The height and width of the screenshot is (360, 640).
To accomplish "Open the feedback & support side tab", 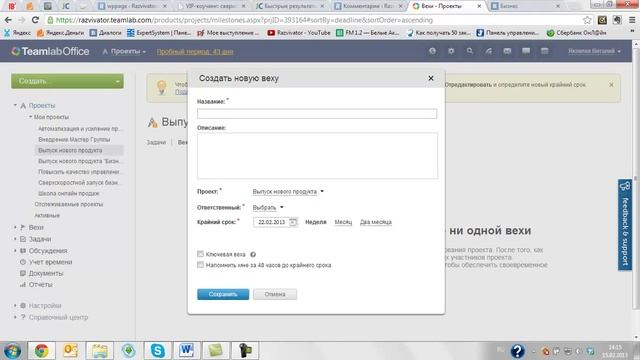I will coord(625,225).
